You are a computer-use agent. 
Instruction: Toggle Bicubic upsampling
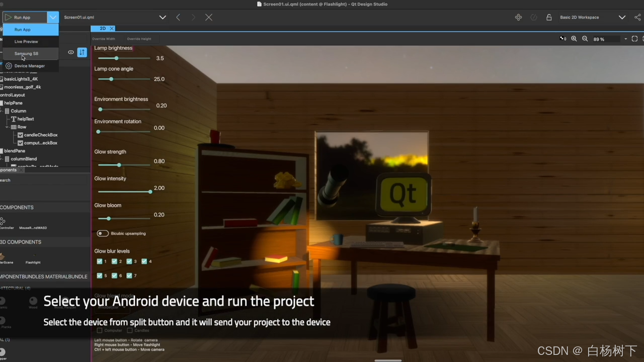click(x=102, y=233)
